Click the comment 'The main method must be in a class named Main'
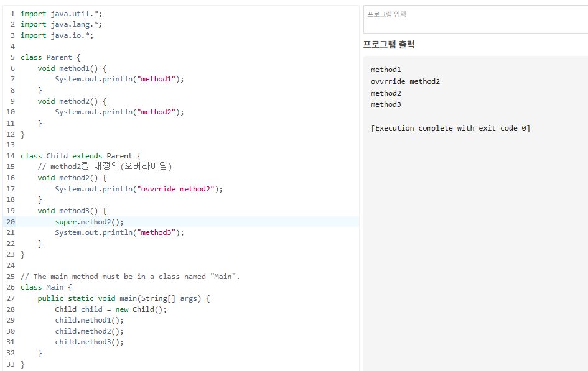 (x=130, y=277)
